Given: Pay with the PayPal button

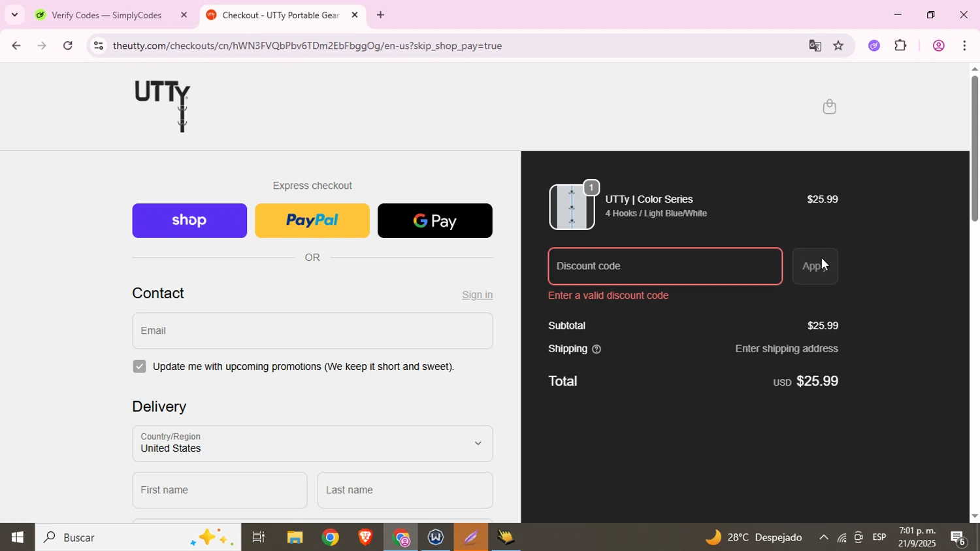Looking at the screenshot, I should 312,221.
